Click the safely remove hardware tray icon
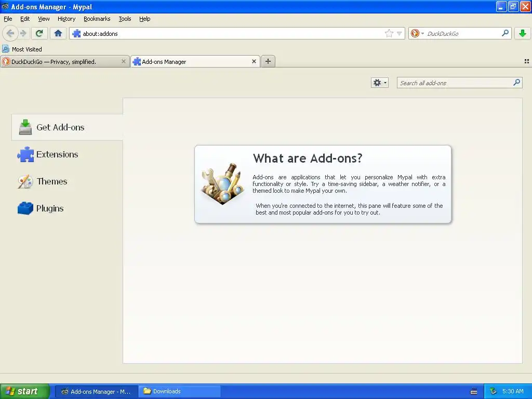Screen dimensions: 532x399 pyautogui.click(x=493, y=391)
